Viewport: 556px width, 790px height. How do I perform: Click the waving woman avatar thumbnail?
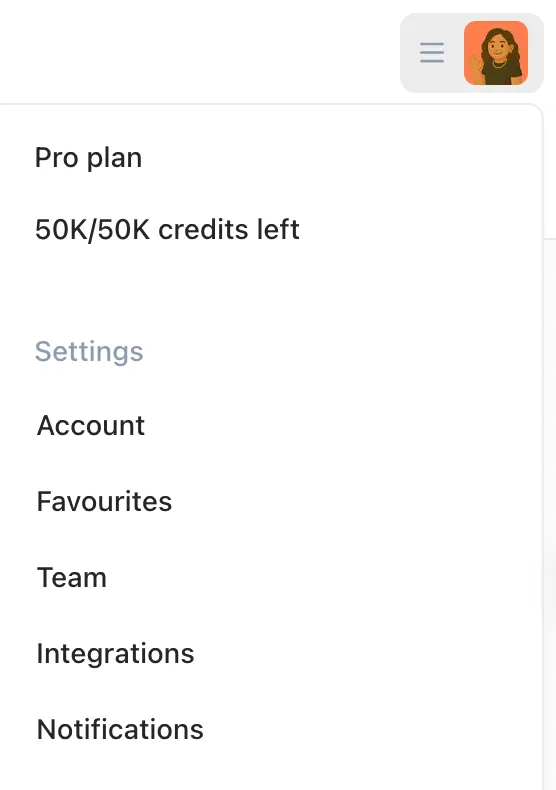coord(496,53)
